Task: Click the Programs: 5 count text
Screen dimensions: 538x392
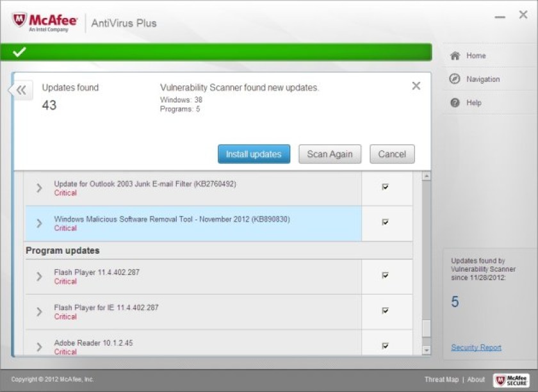Action: point(180,109)
